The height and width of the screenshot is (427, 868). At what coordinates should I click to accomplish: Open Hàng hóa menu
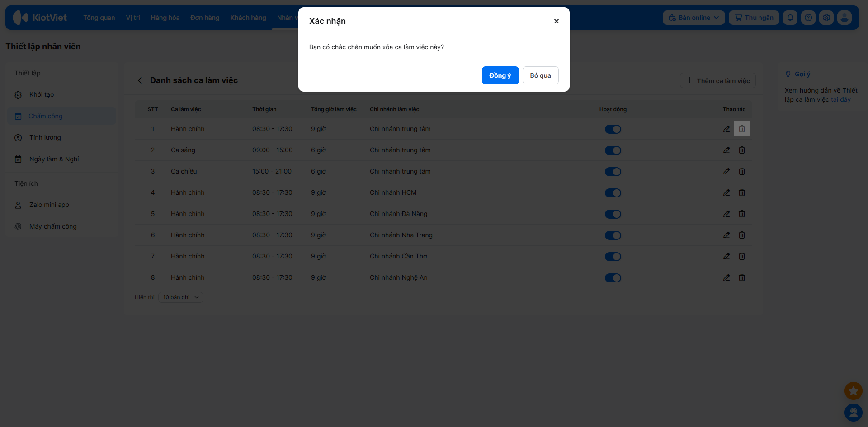tap(165, 18)
